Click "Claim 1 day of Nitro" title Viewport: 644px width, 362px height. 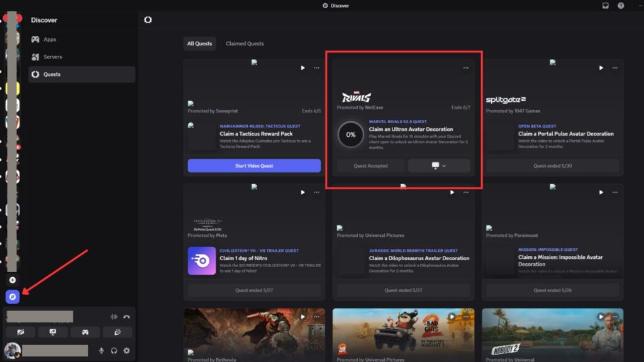[243, 258]
